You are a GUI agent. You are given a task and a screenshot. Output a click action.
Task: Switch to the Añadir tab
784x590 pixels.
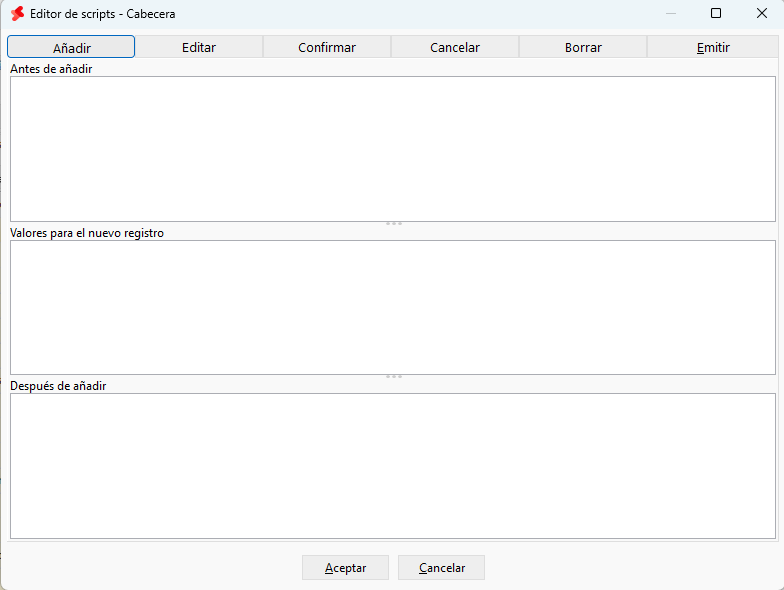pyautogui.click(x=71, y=47)
